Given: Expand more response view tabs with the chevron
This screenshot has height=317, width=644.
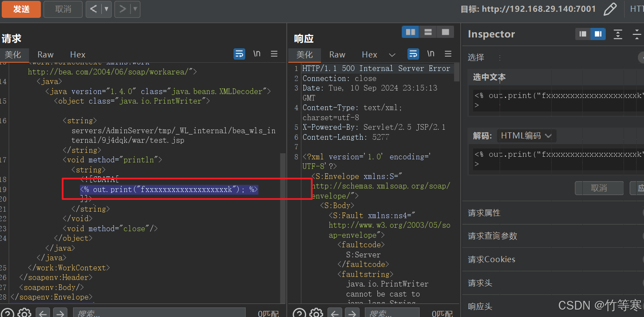Looking at the screenshot, I should [x=392, y=55].
